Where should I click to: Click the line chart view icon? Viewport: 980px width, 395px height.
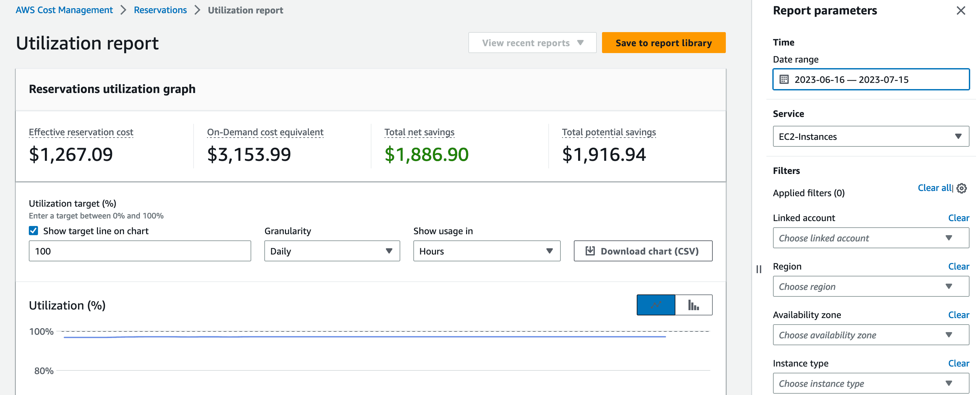656,305
